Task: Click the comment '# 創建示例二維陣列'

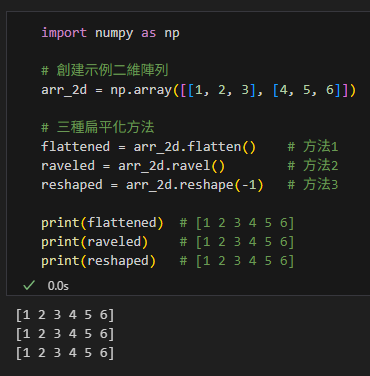Action: [x=105, y=70]
